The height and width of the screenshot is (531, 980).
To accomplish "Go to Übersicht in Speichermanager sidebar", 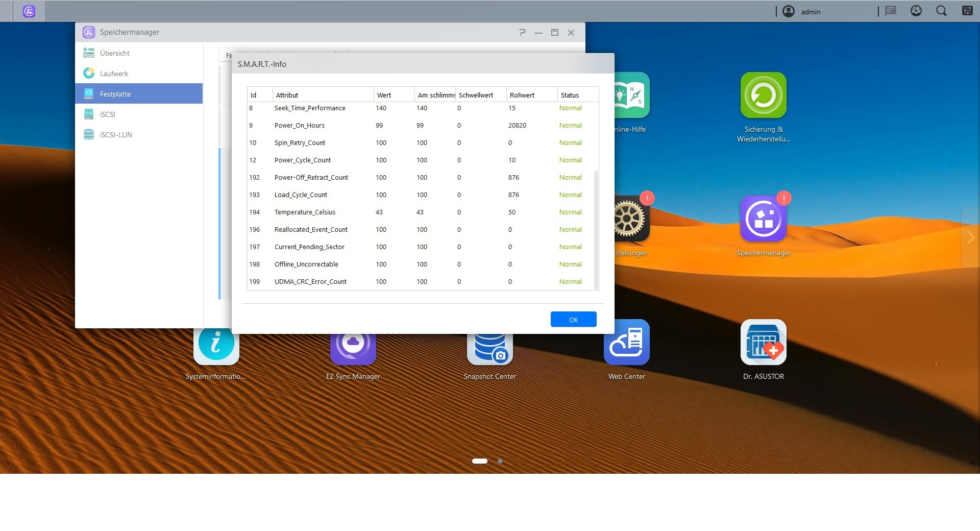I will click(139, 53).
